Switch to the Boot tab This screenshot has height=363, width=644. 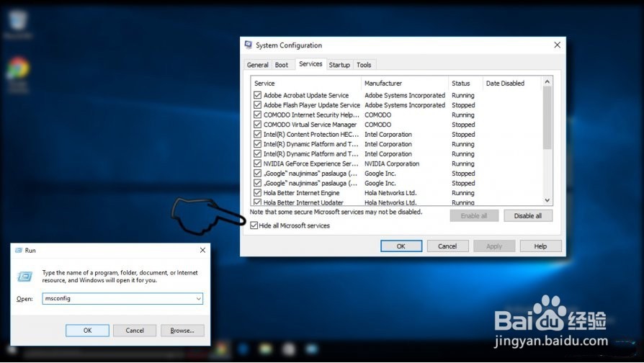[282, 65]
